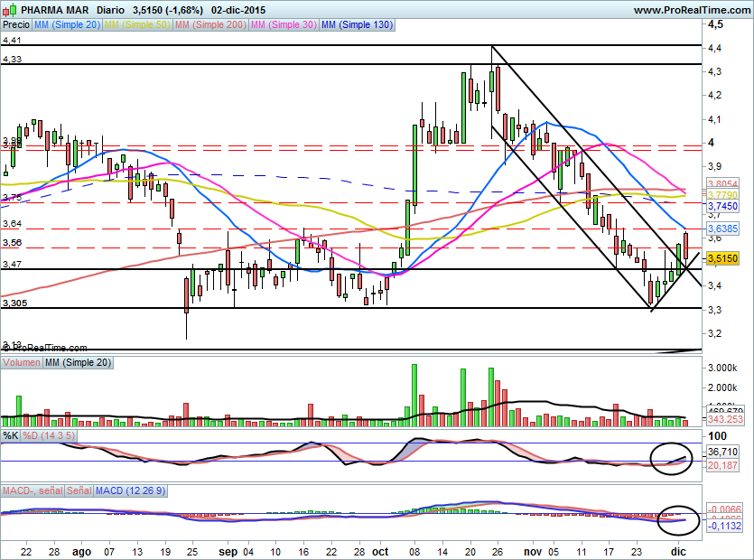Viewport: 754px width, 560px height.
Task: Click the 3,7450 moving average value tag
Action: click(722, 206)
